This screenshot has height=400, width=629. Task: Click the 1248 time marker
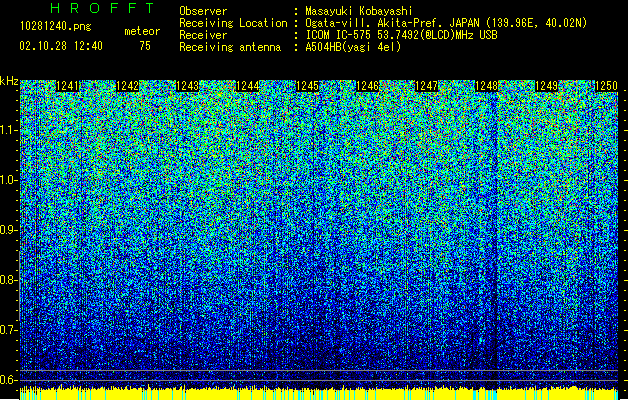486,86
